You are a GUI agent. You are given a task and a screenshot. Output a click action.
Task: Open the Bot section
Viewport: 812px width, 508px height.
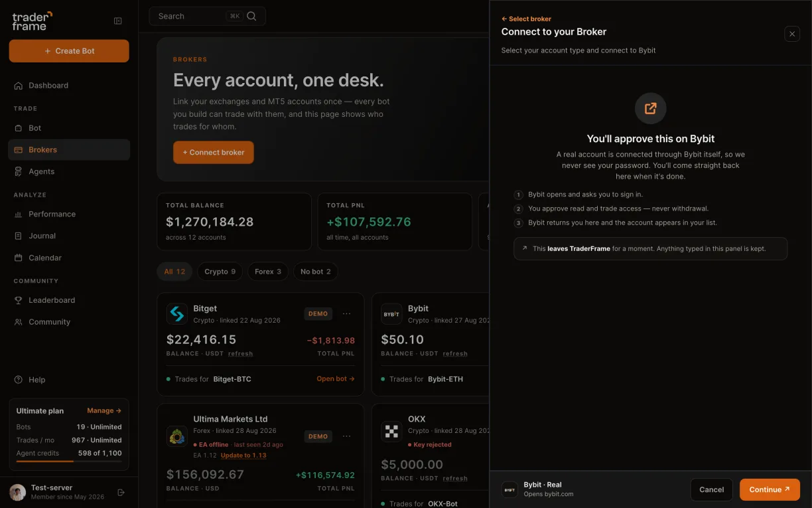(69, 128)
